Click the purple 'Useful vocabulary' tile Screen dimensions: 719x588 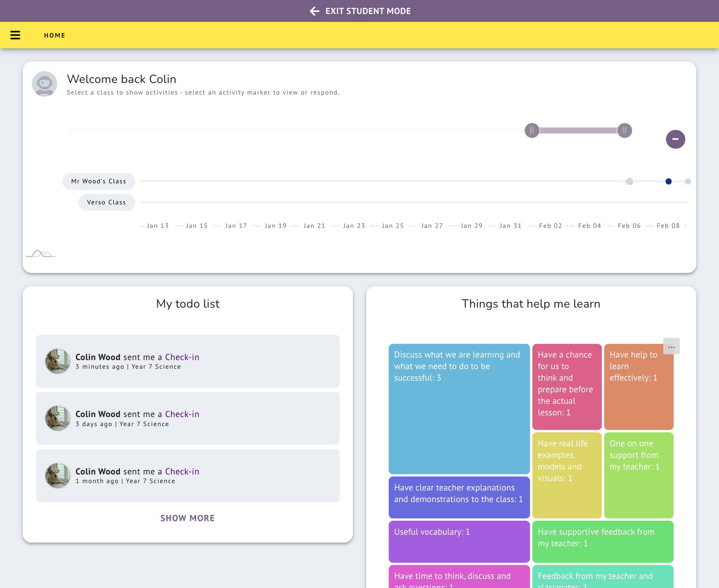(459, 542)
